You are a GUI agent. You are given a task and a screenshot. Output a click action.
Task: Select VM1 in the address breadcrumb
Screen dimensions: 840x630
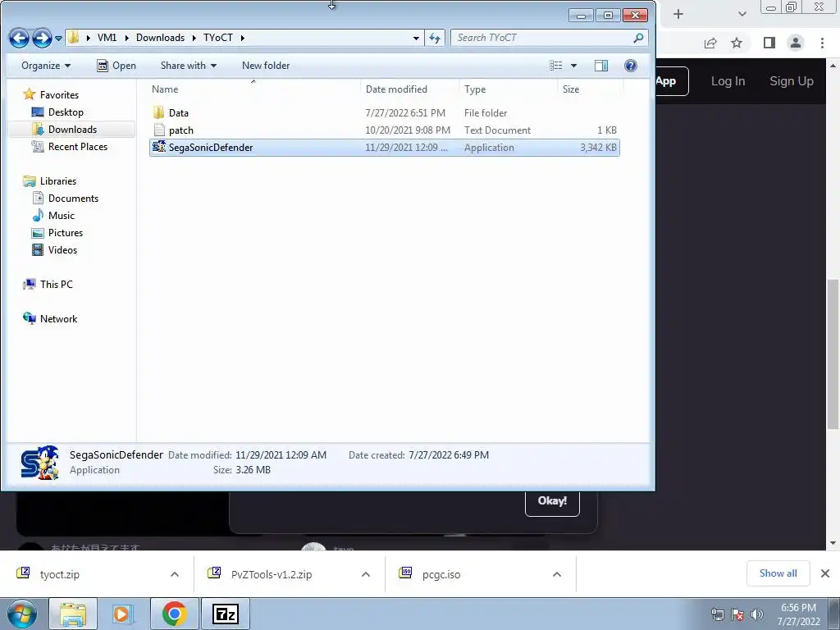tap(107, 38)
